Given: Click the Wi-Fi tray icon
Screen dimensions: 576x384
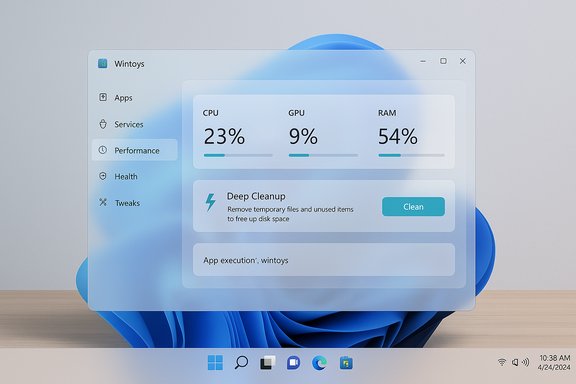Looking at the screenshot, I should click(x=502, y=362).
